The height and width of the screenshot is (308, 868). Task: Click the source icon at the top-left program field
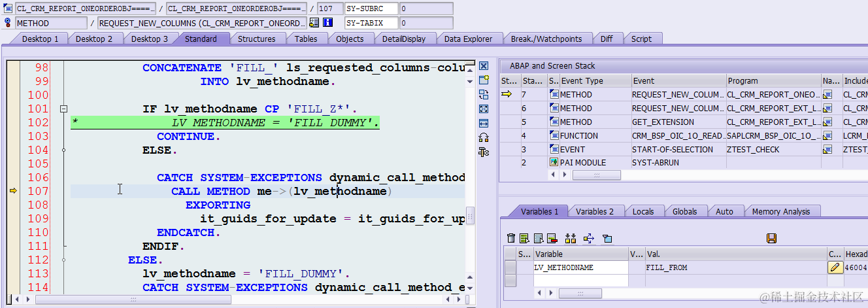click(8, 9)
